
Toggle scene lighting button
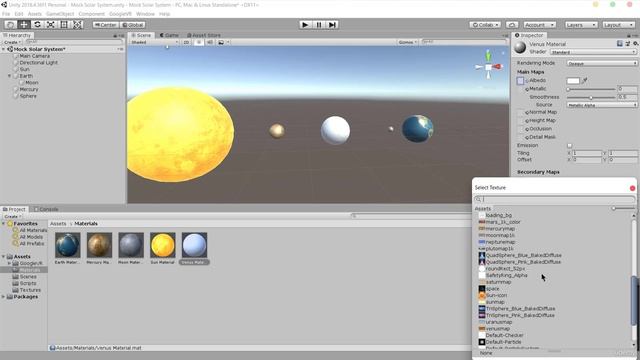(x=198, y=42)
